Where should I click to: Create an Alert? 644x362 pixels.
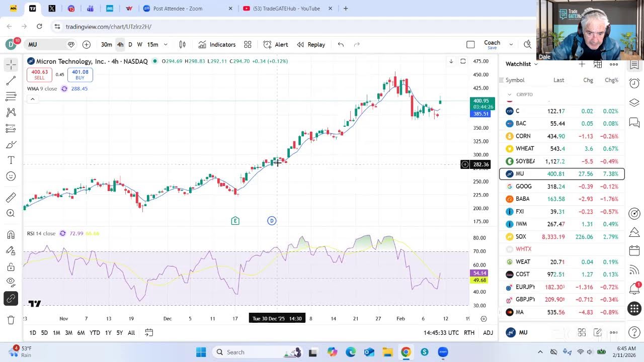[276, 44]
